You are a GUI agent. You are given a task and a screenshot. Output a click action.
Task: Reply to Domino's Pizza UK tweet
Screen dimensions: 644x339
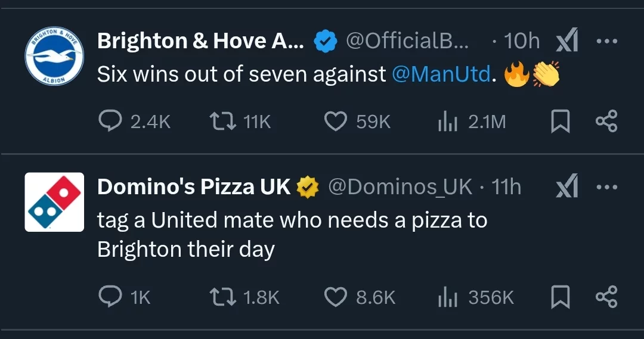point(110,297)
